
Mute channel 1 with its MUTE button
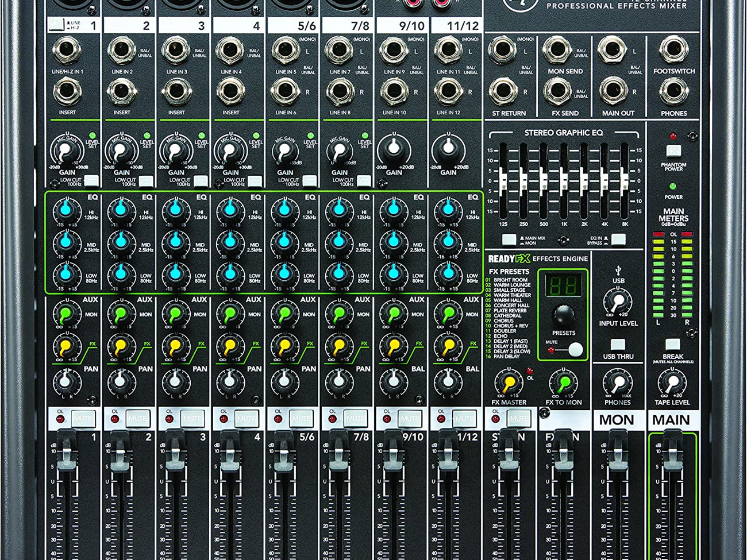click(x=83, y=419)
